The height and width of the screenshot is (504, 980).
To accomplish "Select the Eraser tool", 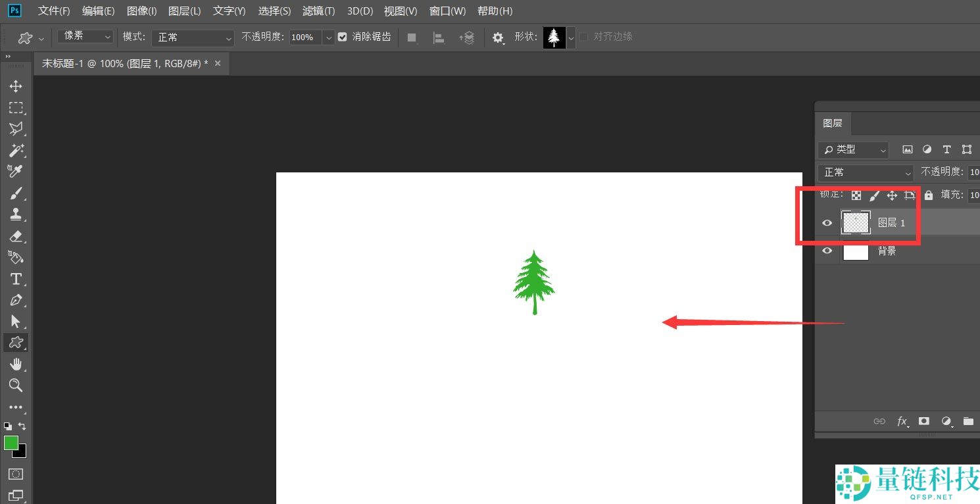I will (x=16, y=236).
